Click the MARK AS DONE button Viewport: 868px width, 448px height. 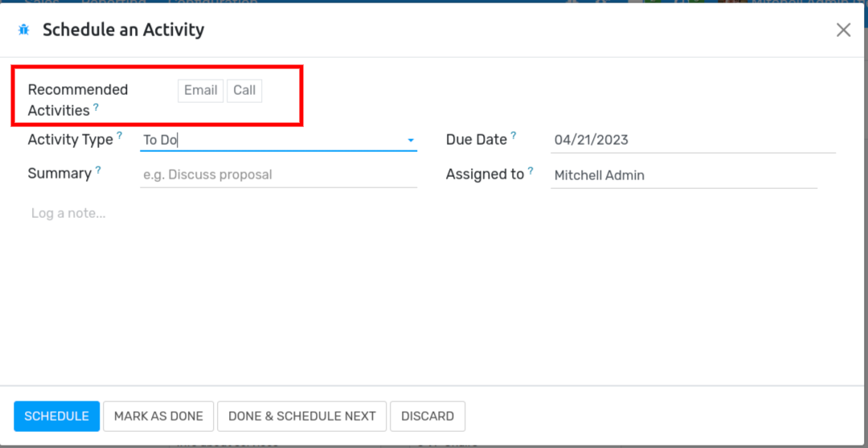158,417
